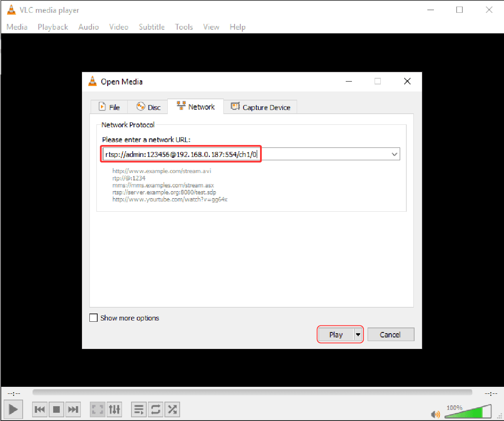Image resolution: width=504 pixels, height=421 pixels.
Task: Close the Open Media dialog
Action: (x=407, y=81)
